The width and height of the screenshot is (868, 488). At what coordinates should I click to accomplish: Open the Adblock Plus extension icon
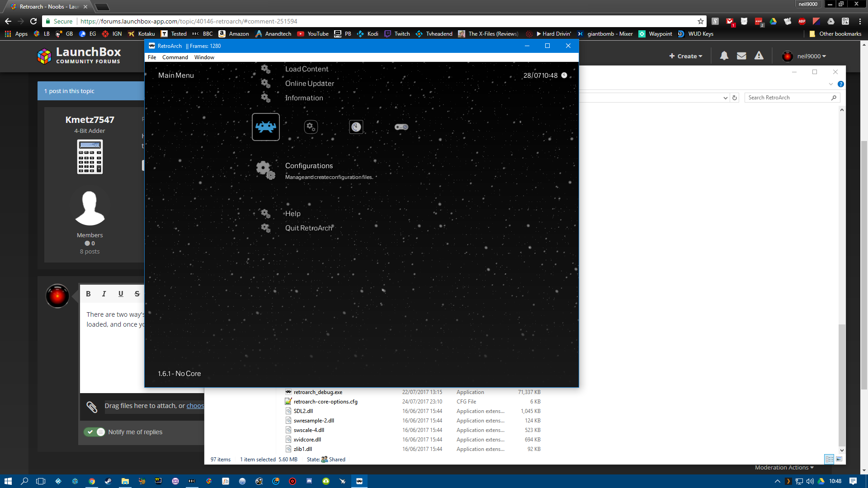[802, 21]
